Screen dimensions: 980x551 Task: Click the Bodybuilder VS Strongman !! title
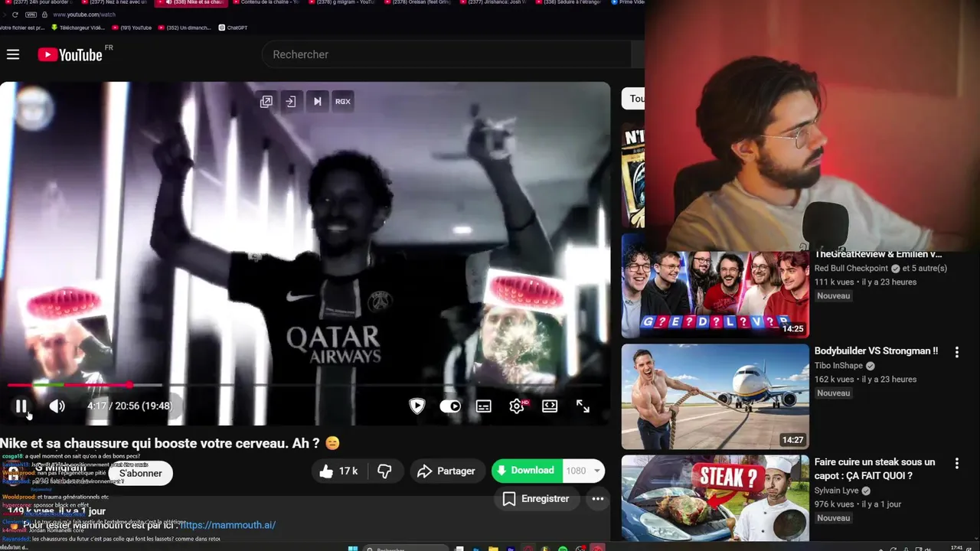tap(876, 351)
